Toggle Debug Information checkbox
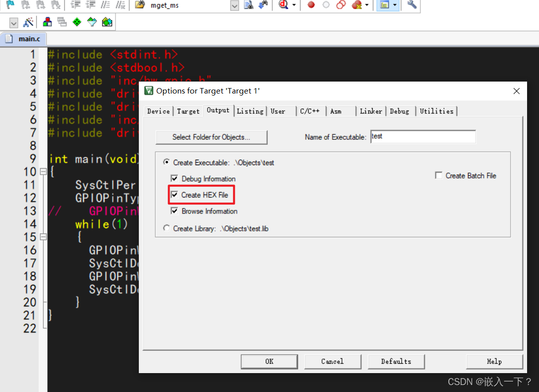Screen dimensions: 539x392 tap(174, 178)
